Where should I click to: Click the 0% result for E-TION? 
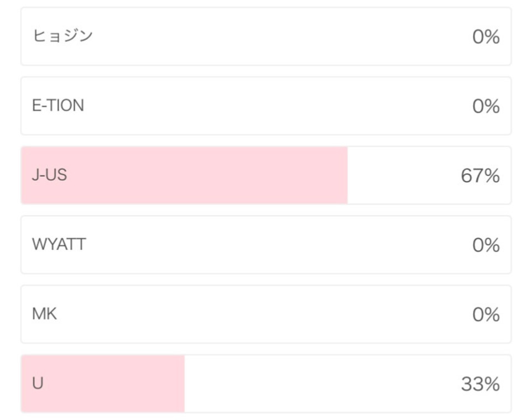coord(486,106)
